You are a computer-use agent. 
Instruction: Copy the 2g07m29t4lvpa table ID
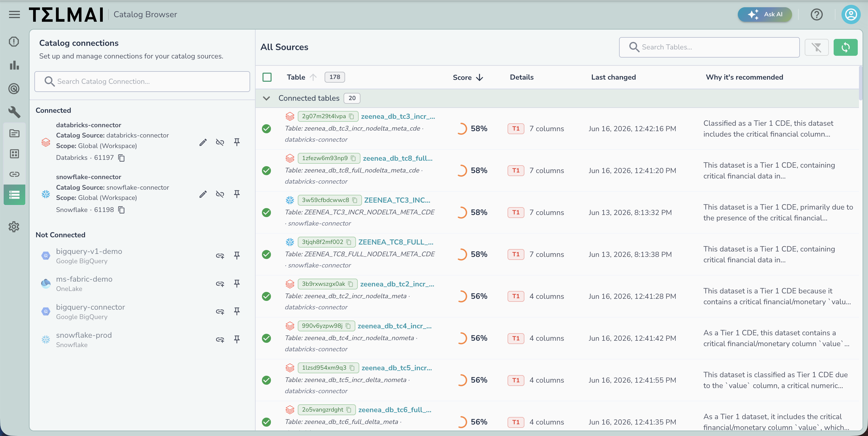(351, 116)
